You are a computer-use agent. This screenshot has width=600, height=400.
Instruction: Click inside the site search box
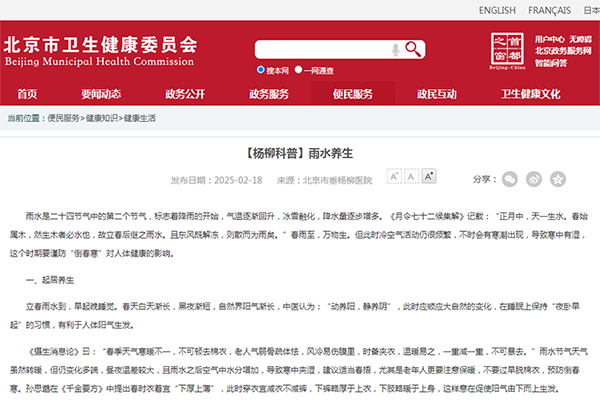tap(320, 50)
